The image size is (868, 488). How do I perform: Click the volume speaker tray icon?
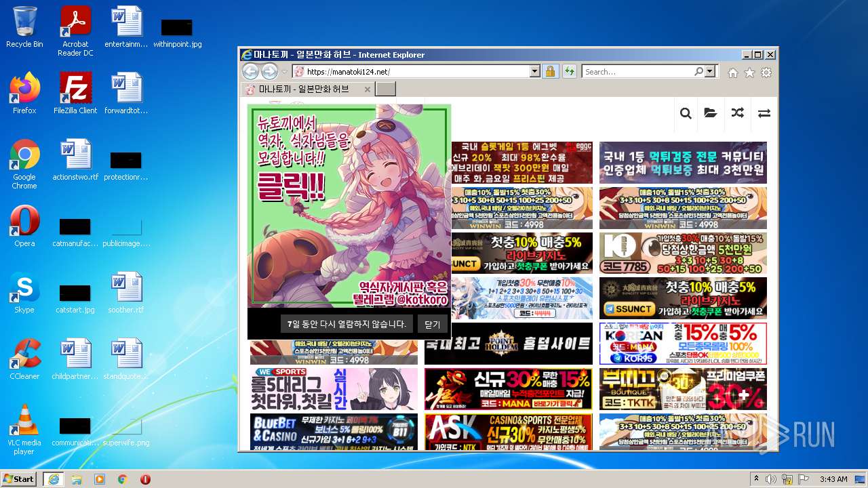[772, 479]
